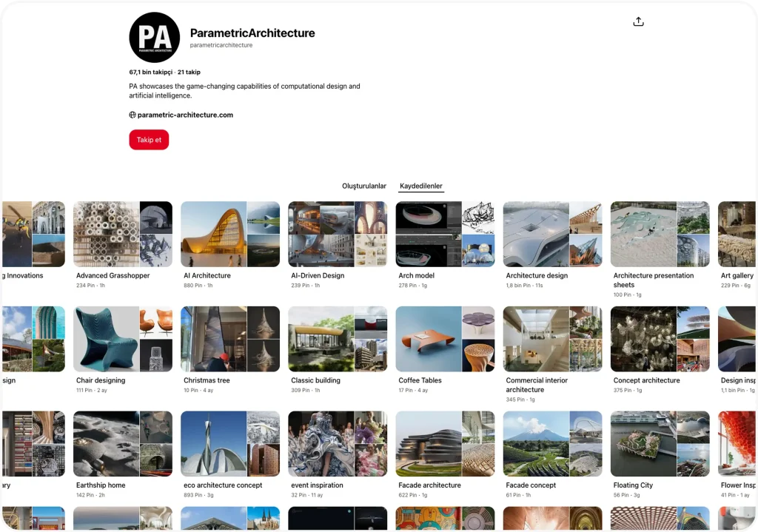Click the Arch model title text
The image size is (758, 532).
tap(416, 275)
